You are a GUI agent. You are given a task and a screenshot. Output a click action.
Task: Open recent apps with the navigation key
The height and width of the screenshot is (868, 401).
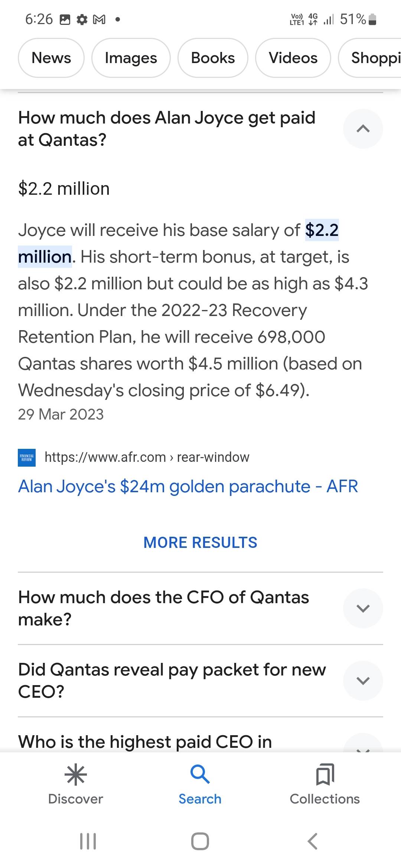point(88,841)
